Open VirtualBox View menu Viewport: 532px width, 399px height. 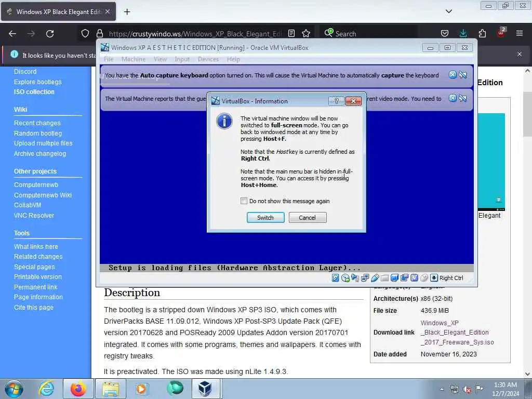click(160, 59)
